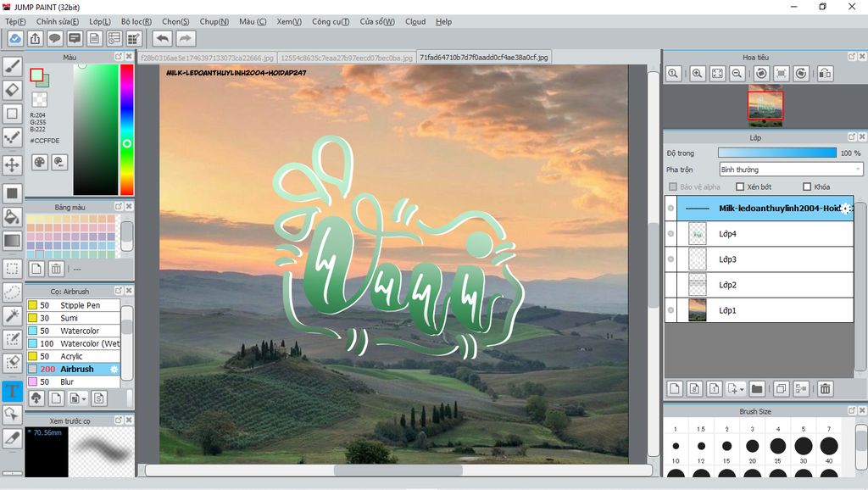The image size is (868, 490).
Task: Rotate canvas right in Navigator
Action: [801, 73]
